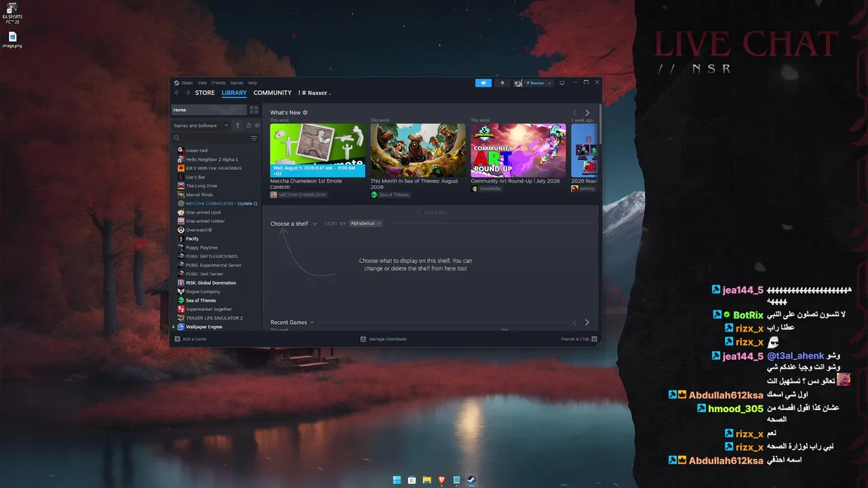The width and height of the screenshot is (868, 488).
Task: Open the Windows Start button
Action: click(397, 480)
